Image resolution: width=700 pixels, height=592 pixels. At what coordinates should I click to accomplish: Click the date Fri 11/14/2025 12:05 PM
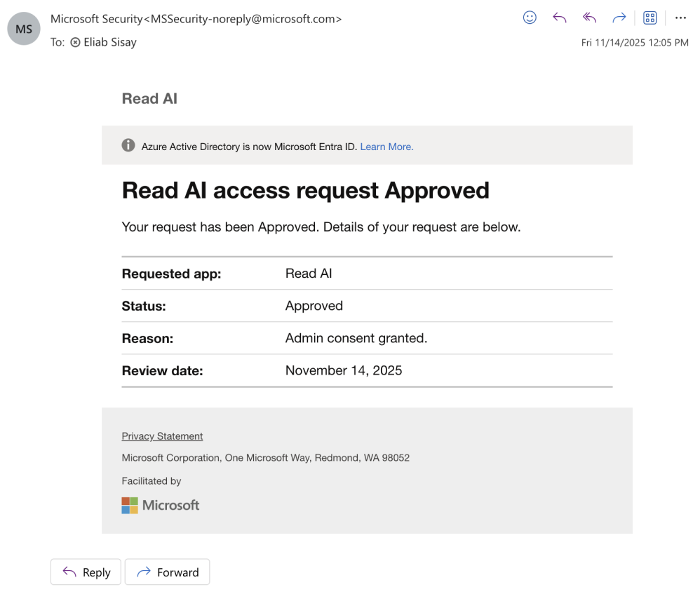[634, 42]
